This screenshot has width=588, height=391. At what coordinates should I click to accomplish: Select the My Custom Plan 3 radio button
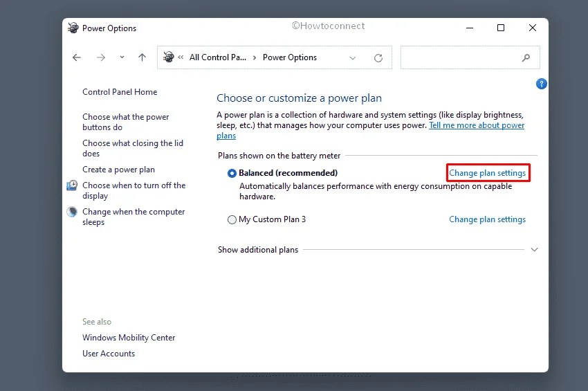coord(232,219)
